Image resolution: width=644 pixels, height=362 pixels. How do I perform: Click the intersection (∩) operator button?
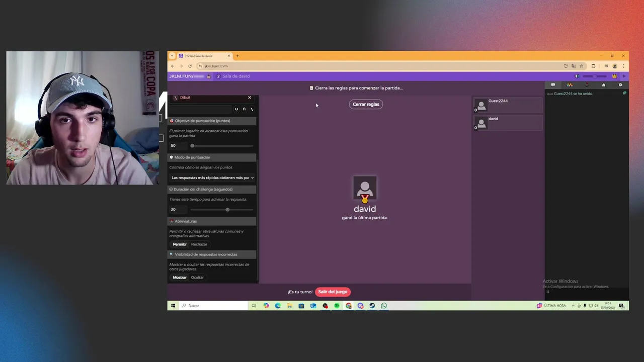point(244,109)
